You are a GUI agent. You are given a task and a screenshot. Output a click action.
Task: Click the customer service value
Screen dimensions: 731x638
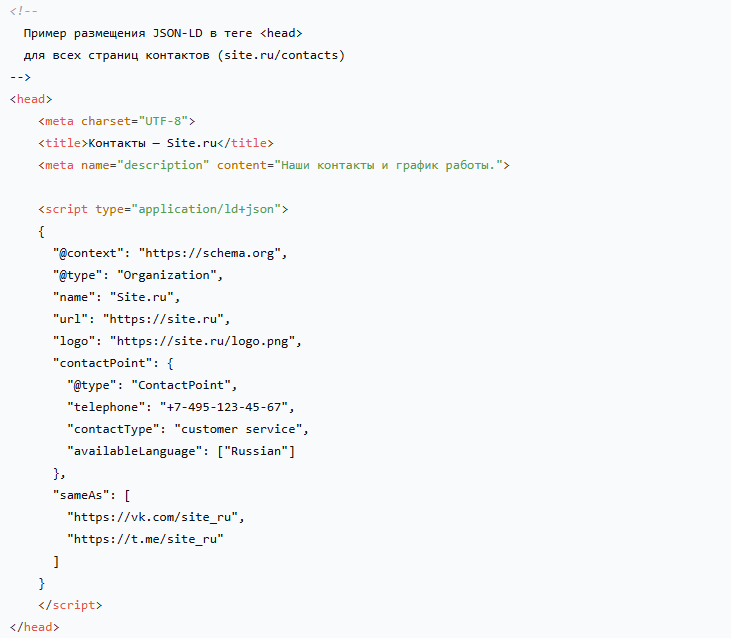[238, 429]
